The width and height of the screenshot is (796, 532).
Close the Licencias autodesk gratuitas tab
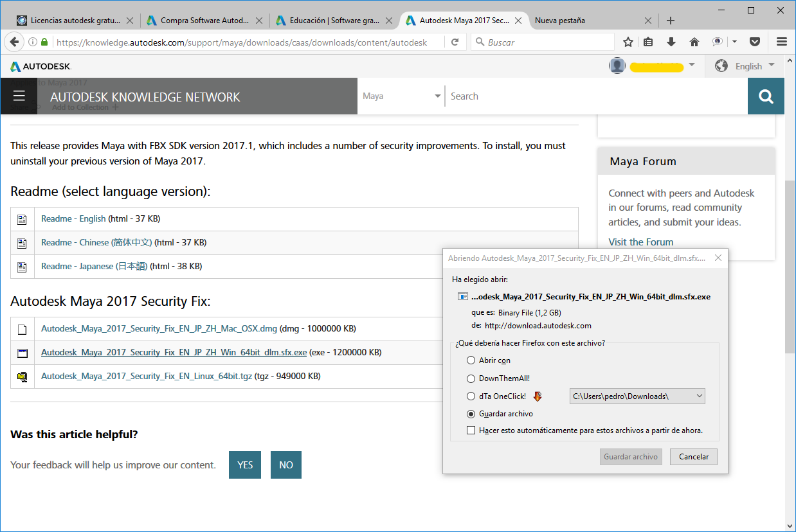(x=131, y=21)
